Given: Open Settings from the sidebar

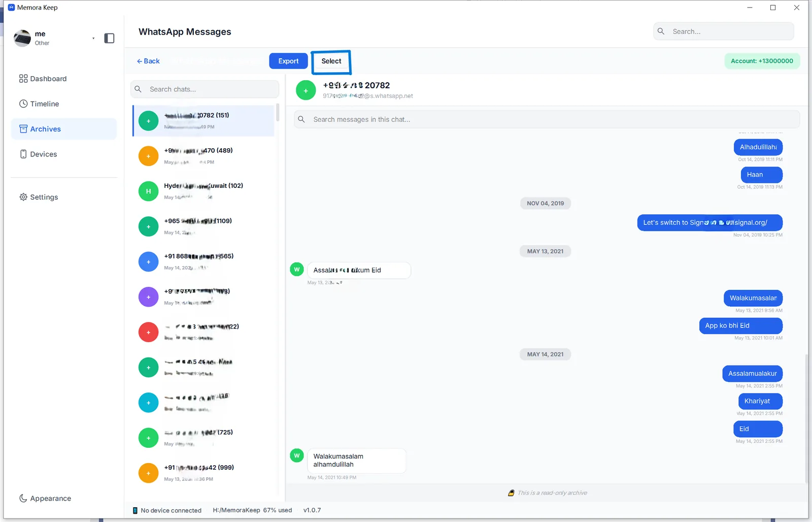Looking at the screenshot, I should pyautogui.click(x=64, y=197).
